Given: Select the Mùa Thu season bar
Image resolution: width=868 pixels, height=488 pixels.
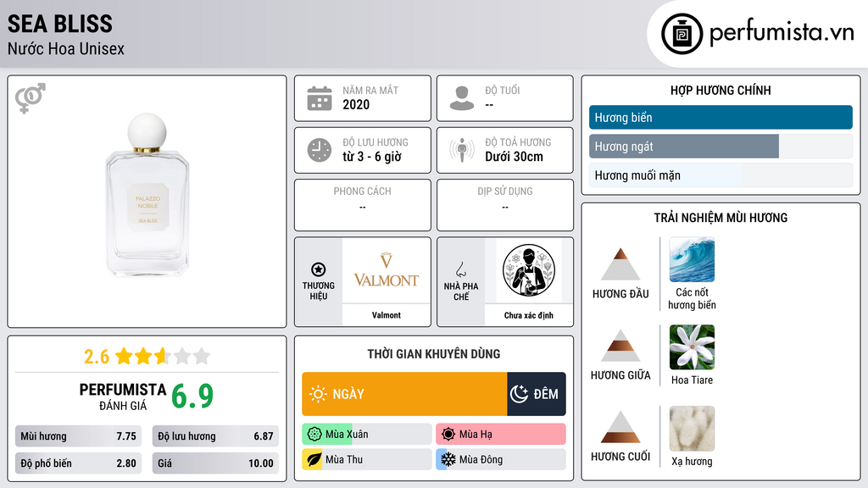Looking at the screenshot, I should (367, 460).
